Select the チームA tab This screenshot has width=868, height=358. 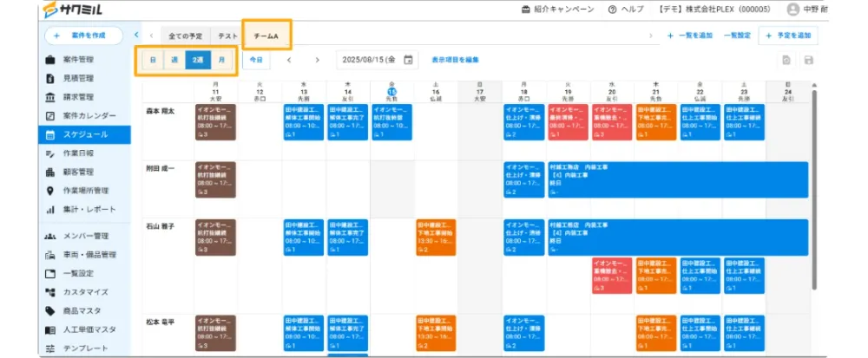[266, 36]
